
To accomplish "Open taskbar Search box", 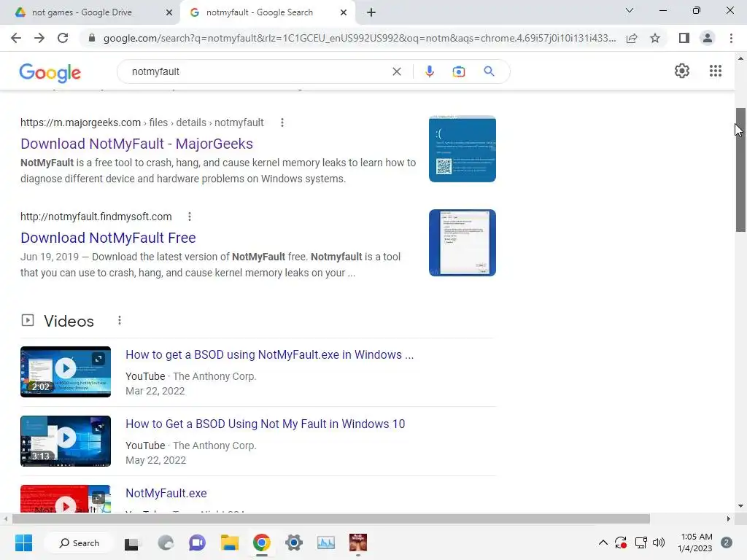I will [79, 542].
